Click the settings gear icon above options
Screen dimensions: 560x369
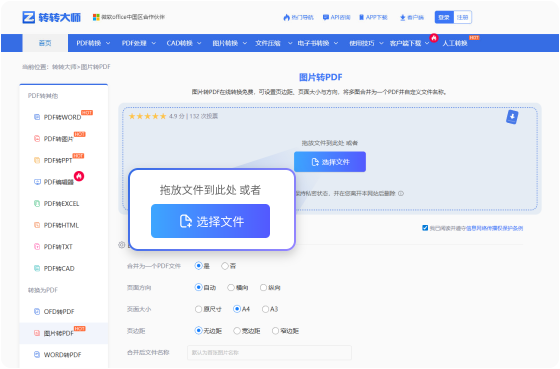(x=122, y=245)
